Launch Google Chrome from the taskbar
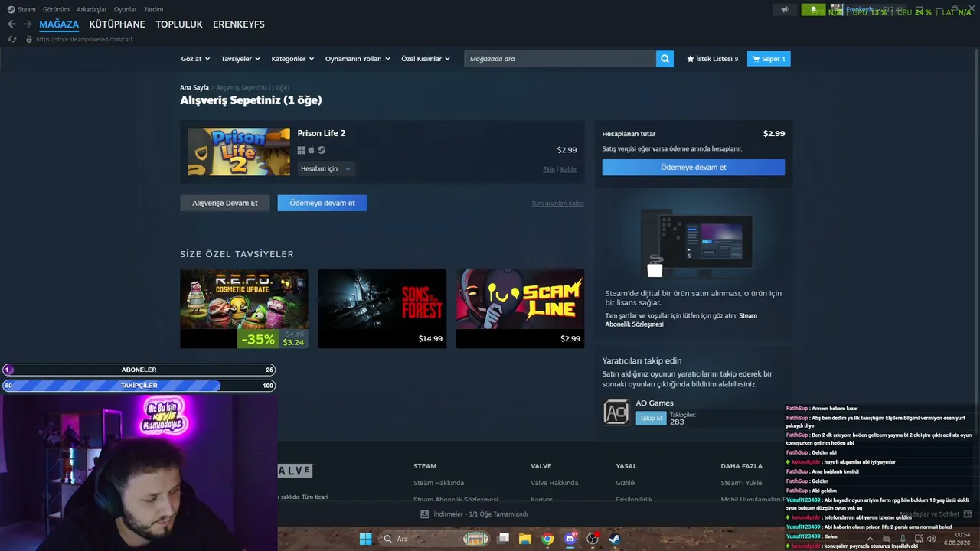 point(547,539)
